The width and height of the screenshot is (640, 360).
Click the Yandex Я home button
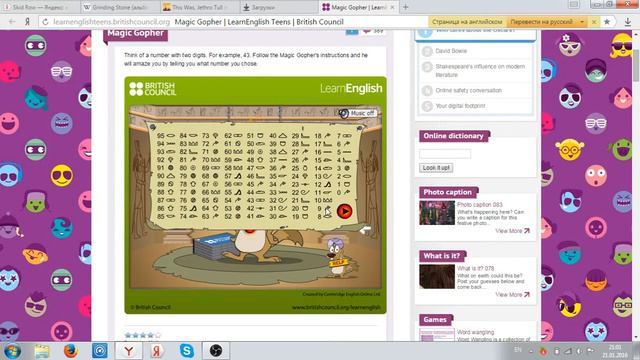pos(27,22)
